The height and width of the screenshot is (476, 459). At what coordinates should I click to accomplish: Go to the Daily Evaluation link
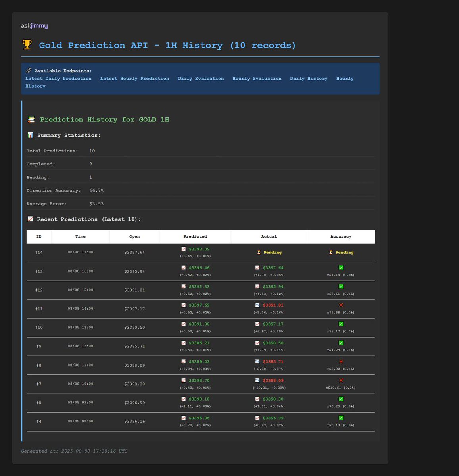click(x=201, y=79)
